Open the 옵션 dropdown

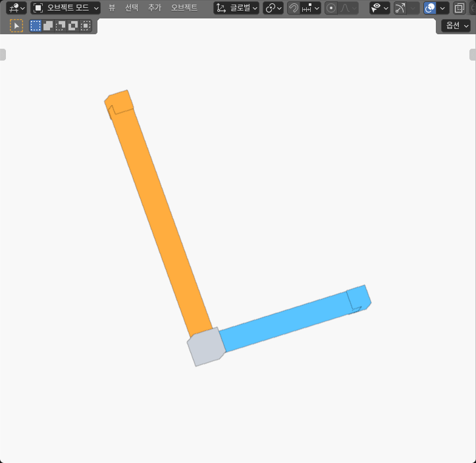(x=456, y=26)
